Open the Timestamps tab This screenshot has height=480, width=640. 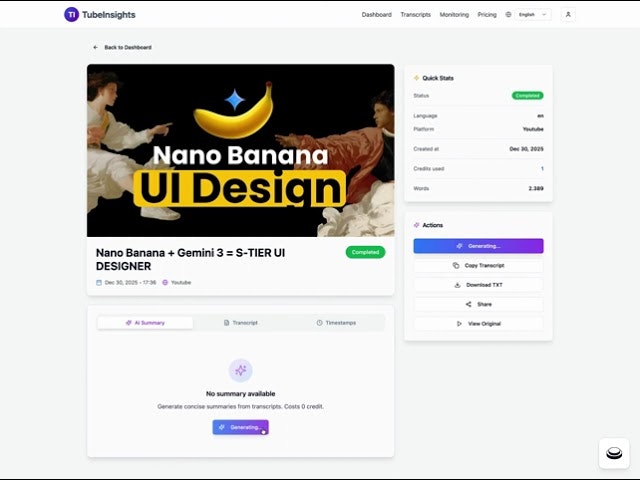point(336,323)
